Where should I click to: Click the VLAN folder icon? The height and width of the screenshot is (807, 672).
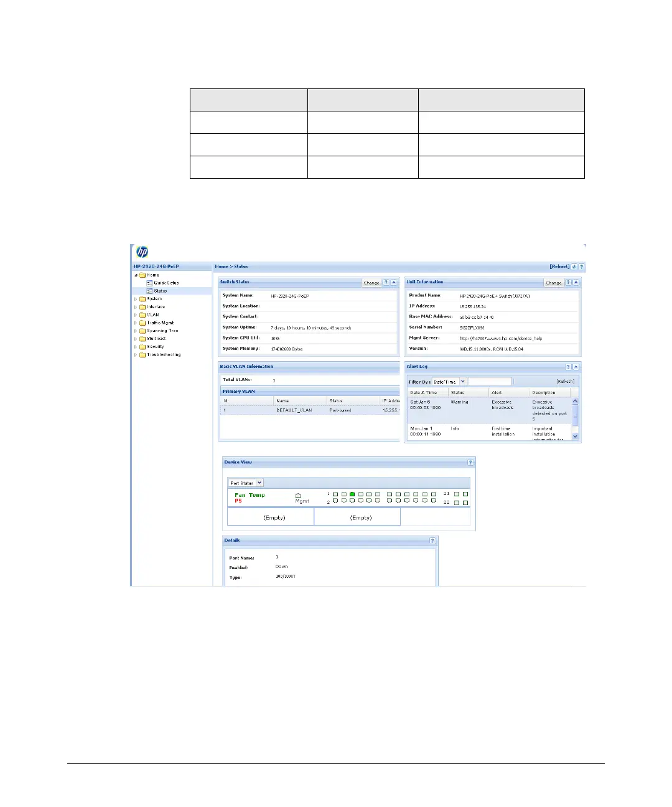coord(142,315)
